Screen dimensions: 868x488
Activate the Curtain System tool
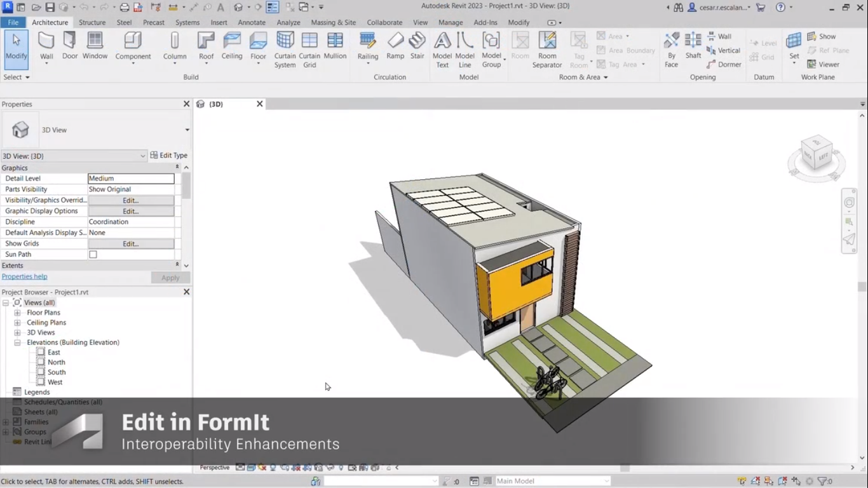tap(285, 50)
